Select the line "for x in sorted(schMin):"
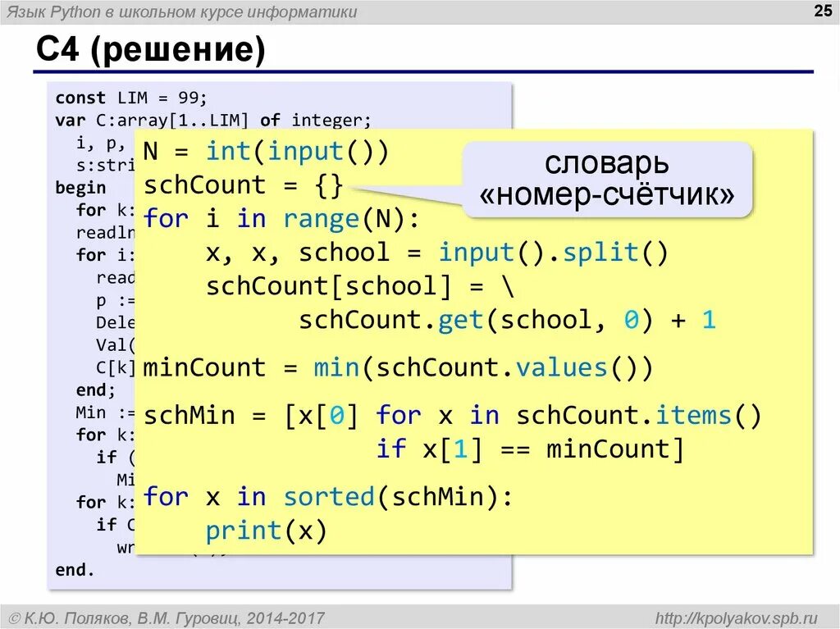Viewport: 840px width, 629px height. click(x=328, y=497)
